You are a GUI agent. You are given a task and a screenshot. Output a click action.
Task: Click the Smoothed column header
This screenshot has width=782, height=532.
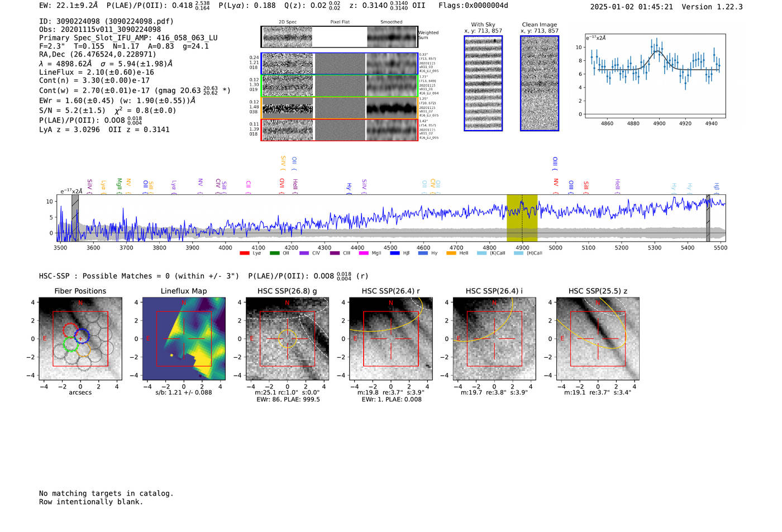391,22
